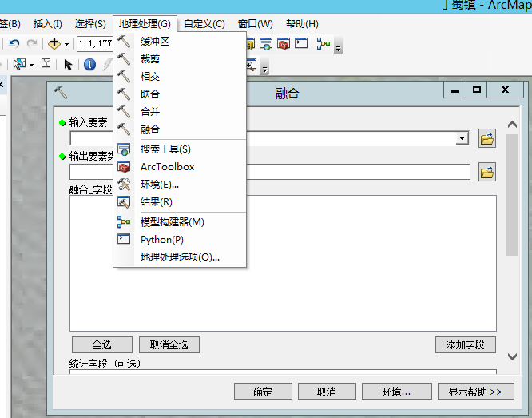Select the Select Features tool icon
Image resolution: width=532 pixels, height=418 pixels.
point(19,64)
